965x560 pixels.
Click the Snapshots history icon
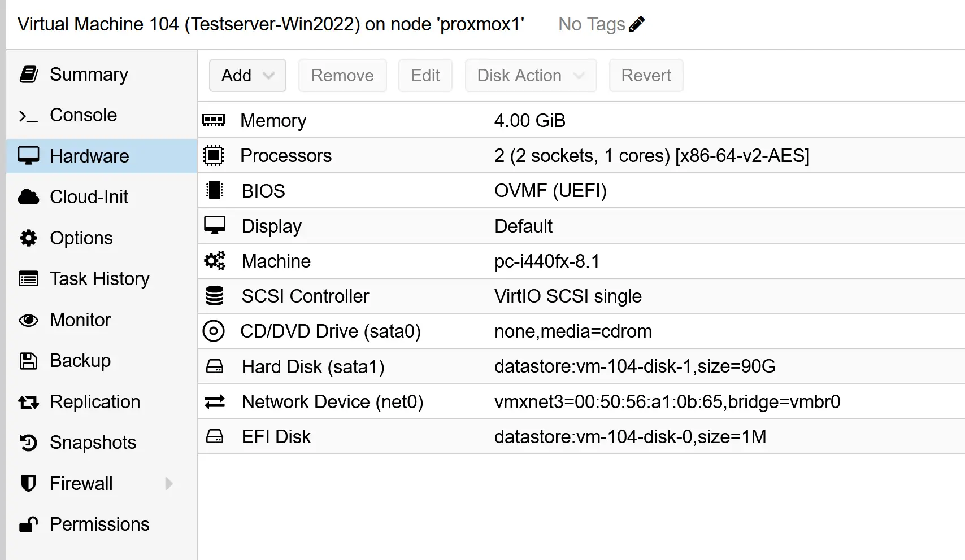pyautogui.click(x=29, y=443)
